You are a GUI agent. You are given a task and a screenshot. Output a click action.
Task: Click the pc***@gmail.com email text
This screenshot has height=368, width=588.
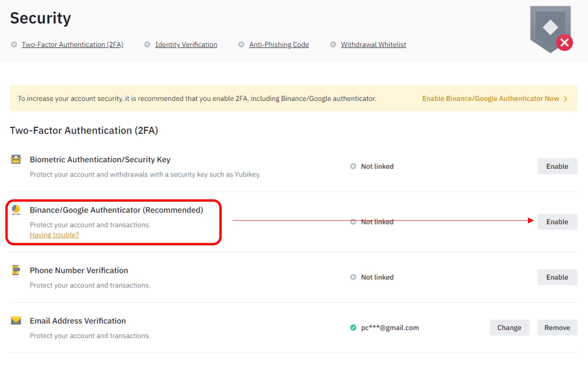pos(390,328)
